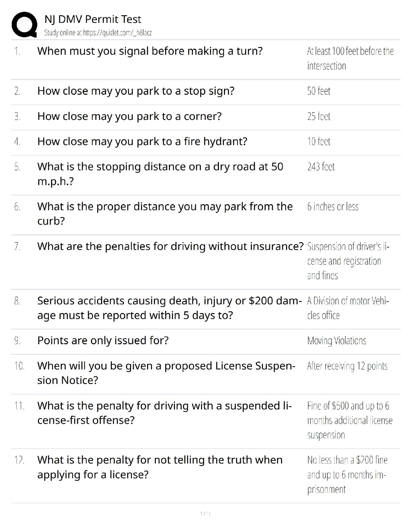411x532 pixels.
Task: Click the "243 feet" stopping distance answer
Action: click(x=321, y=167)
